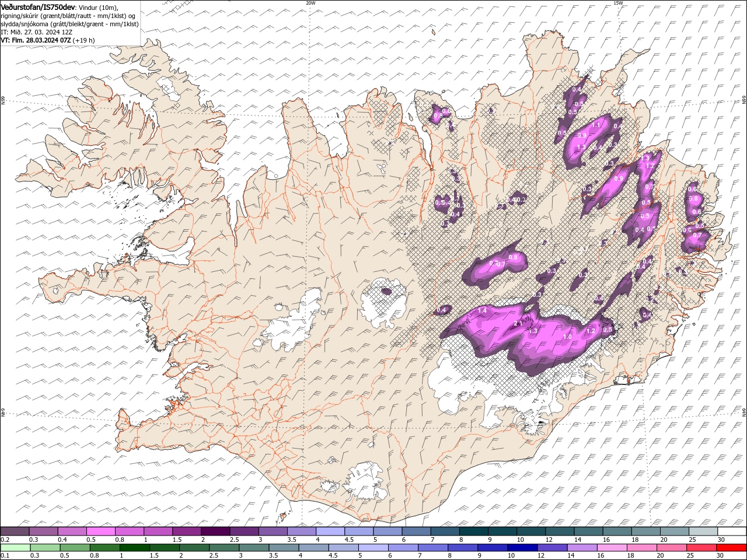Click the bright red 30 swatch in lower legend
Screen dimensions: 747x560
point(731,548)
